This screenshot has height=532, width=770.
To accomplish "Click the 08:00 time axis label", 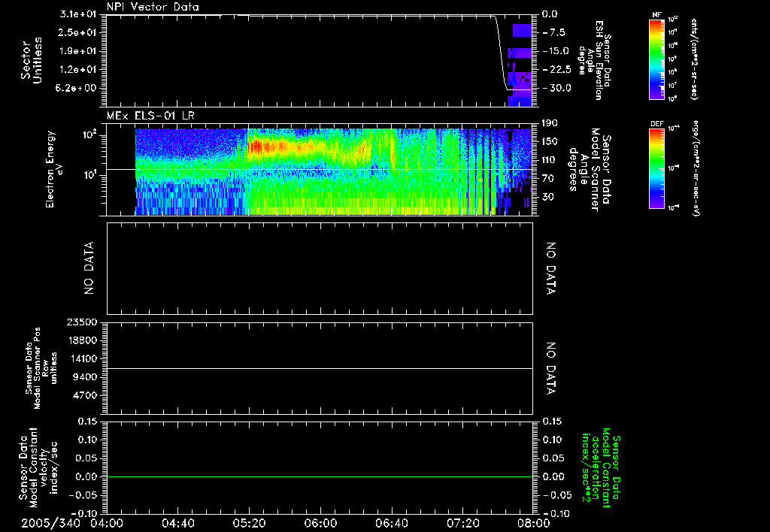I will (534, 523).
